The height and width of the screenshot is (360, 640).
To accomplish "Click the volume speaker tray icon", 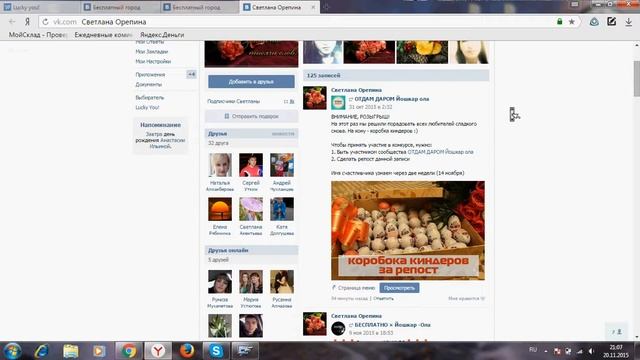I will pyautogui.click(x=591, y=351).
